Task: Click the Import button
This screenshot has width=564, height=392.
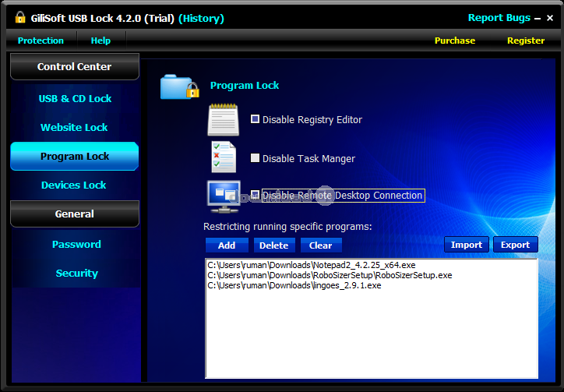Action: pos(466,245)
